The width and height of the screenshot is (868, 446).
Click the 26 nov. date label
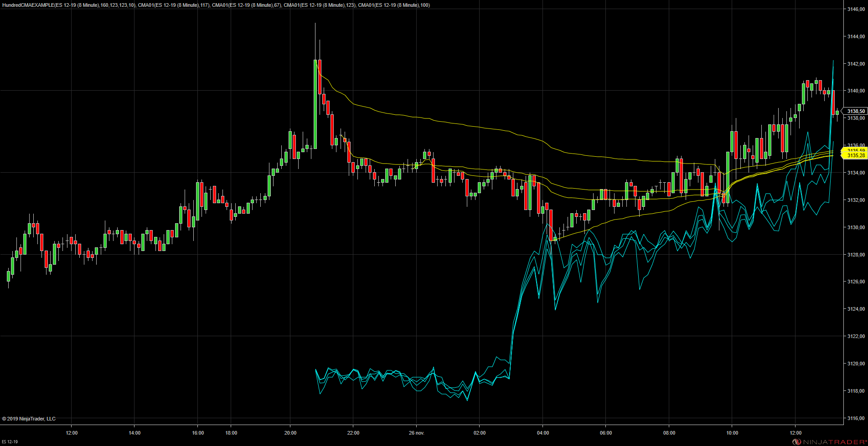point(417,433)
